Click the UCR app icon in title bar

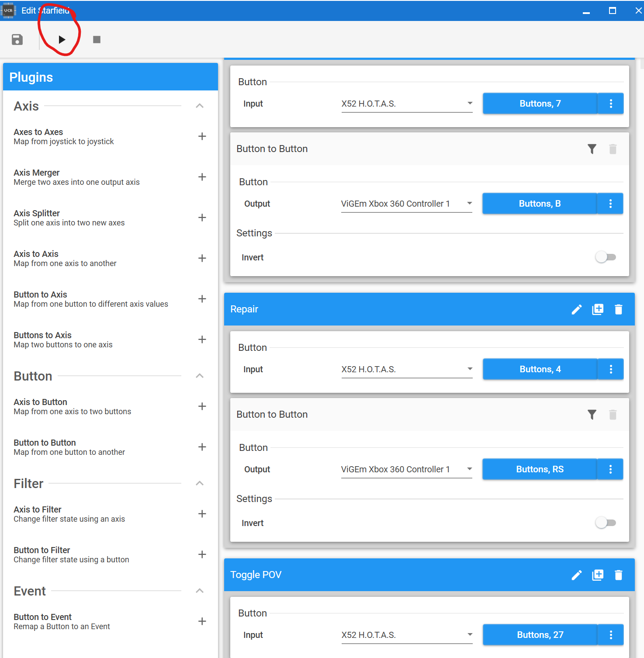point(8,10)
